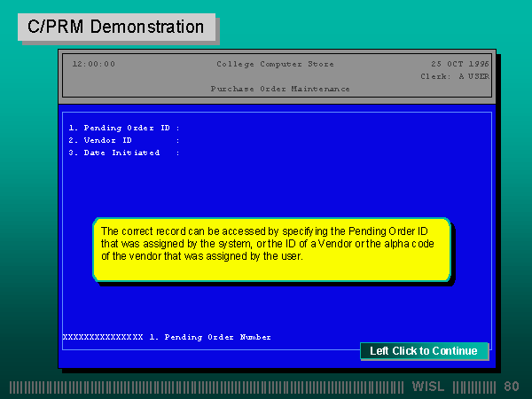The width and height of the screenshot is (532, 399).
Task: Click the yellow instruction message box
Action: 272,249
